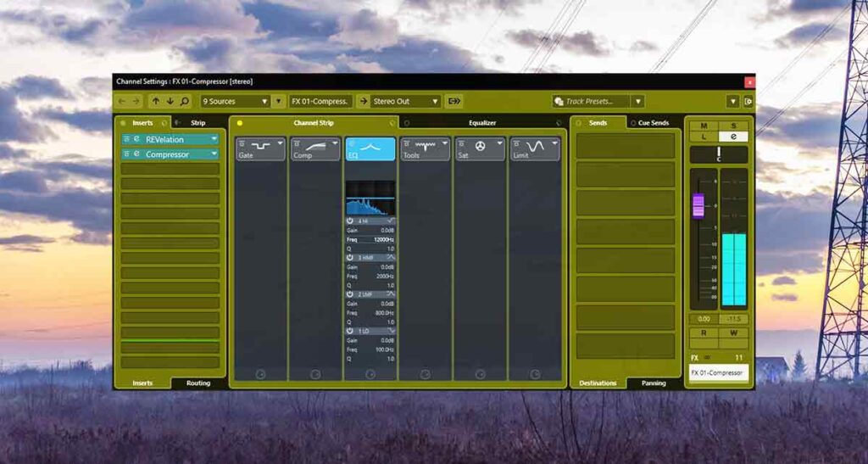Click the round icon at bottom of Gate column
The height and width of the screenshot is (464, 868).
tap(260, 374)
